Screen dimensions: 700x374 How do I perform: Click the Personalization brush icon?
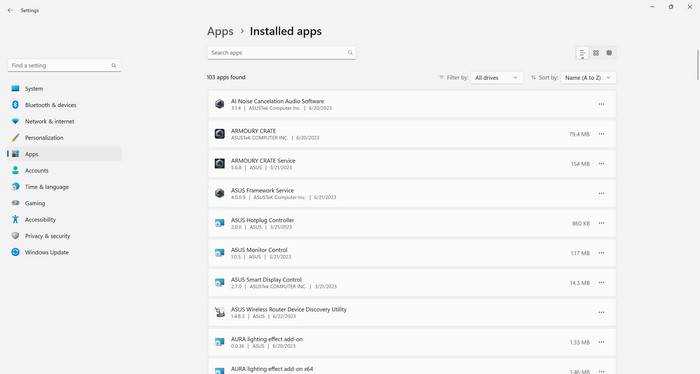click(x=16, y=137)
